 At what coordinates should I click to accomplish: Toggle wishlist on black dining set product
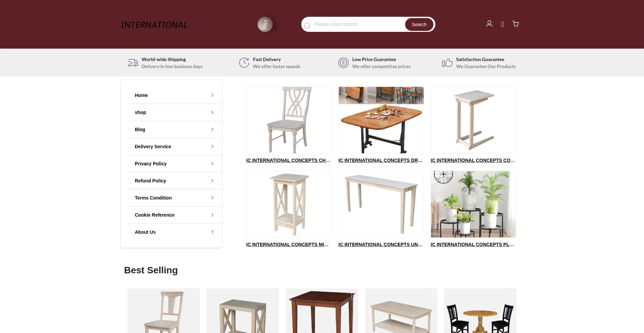tap(511, 296)
